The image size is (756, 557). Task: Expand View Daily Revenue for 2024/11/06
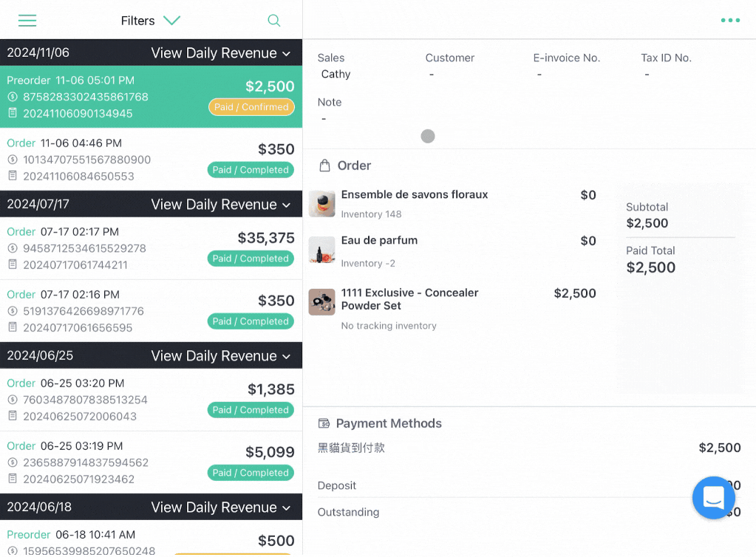pyautogui.click(x=221, y=53)
